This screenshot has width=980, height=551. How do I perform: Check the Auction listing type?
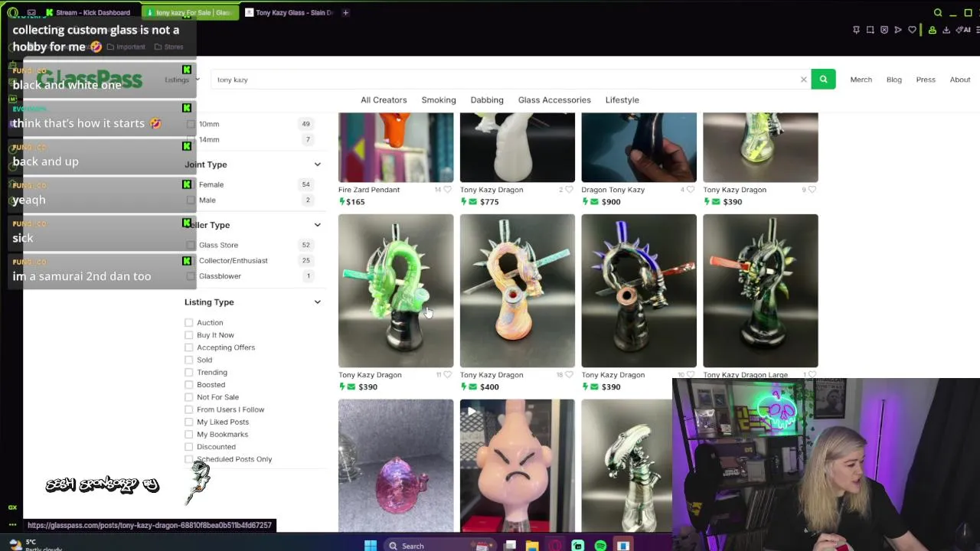pos(189,322)
